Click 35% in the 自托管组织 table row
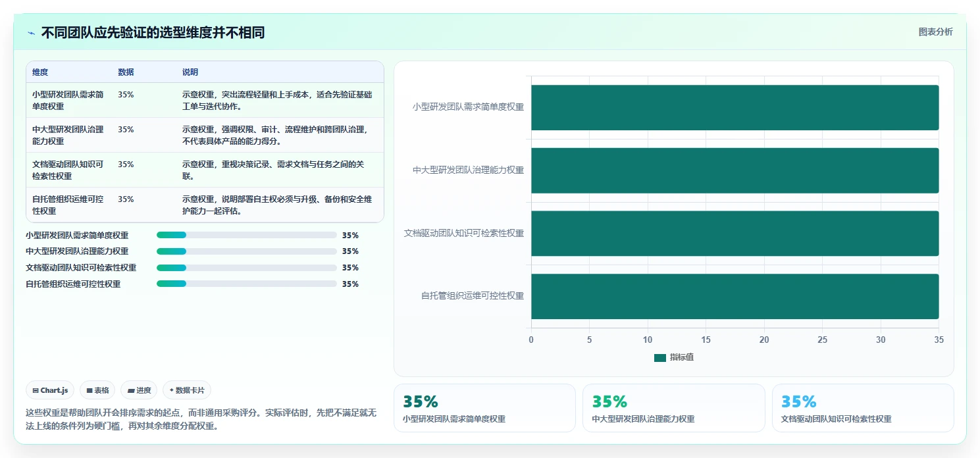The width and height of the screenshot is (980, 458). 126,199
